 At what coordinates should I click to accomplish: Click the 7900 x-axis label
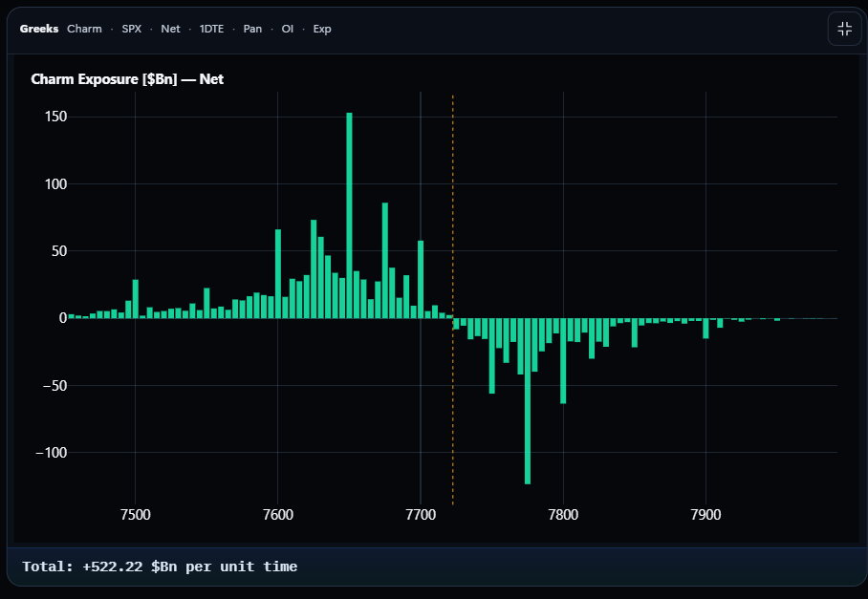(x=705, y=514)
